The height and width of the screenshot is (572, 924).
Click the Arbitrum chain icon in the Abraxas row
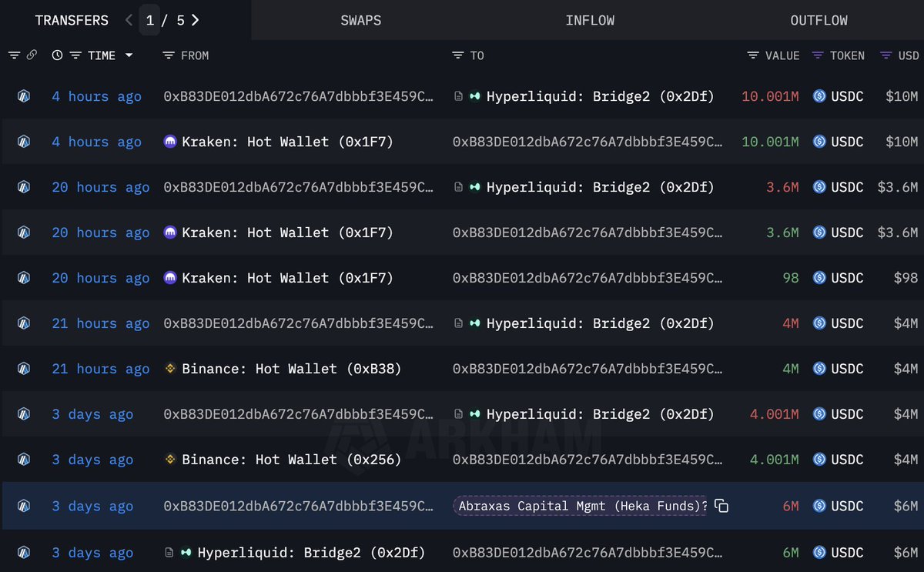tap(24, 506)
